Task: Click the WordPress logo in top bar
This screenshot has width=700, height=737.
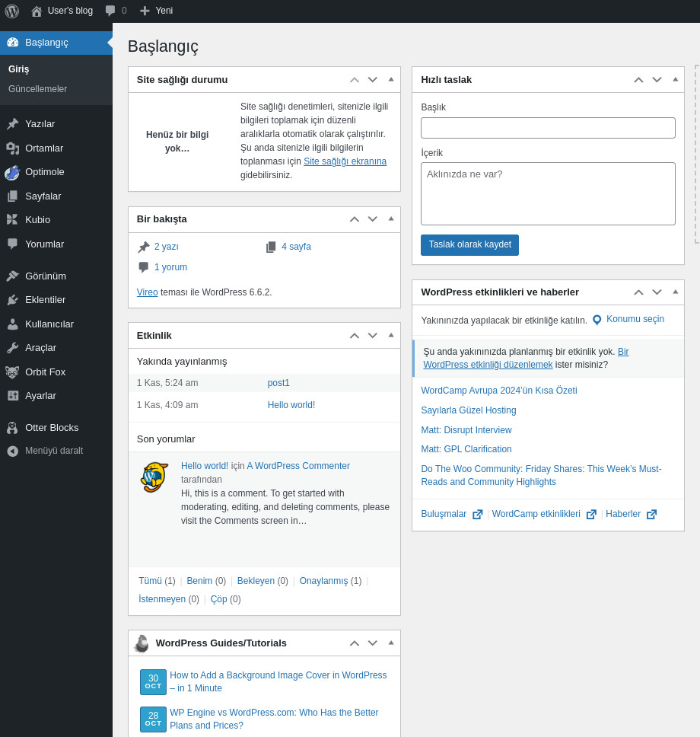Action: coord(10,11)
